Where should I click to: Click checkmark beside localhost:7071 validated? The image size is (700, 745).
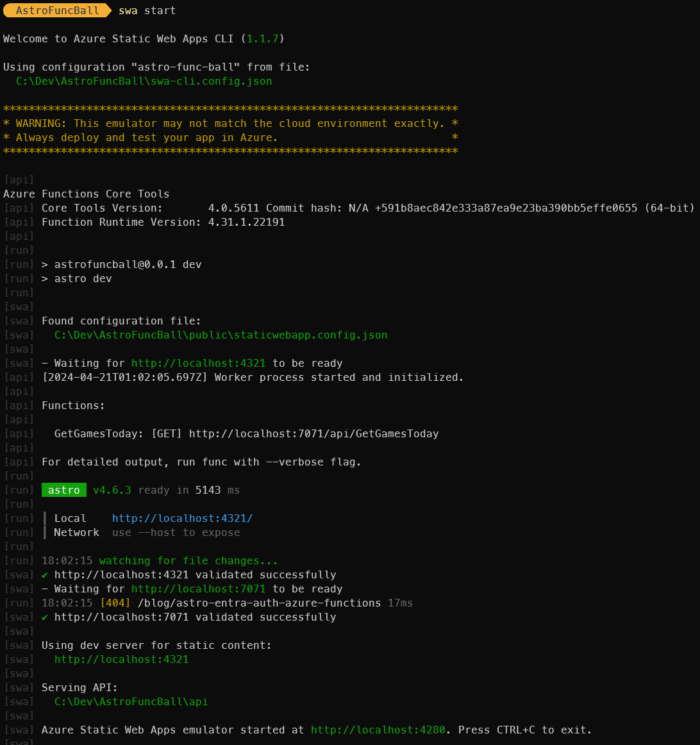pos(45,617)
